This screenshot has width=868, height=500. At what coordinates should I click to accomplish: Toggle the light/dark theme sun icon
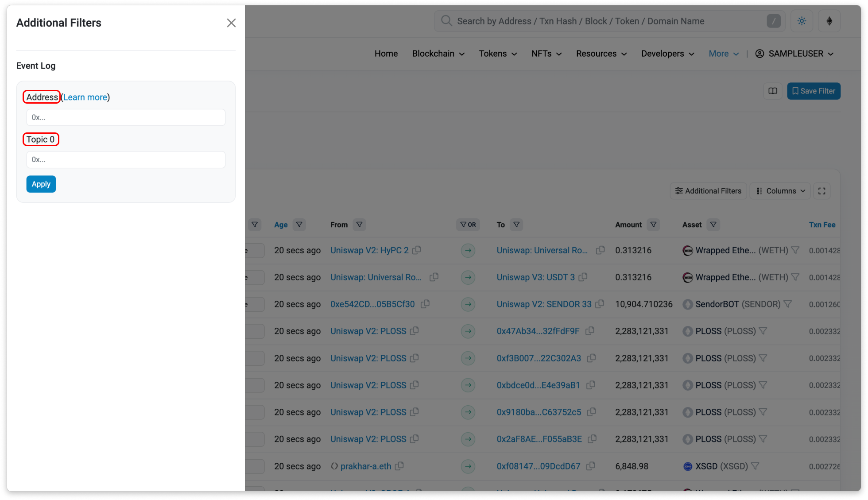pyautogui.click(x=802, y=21)
